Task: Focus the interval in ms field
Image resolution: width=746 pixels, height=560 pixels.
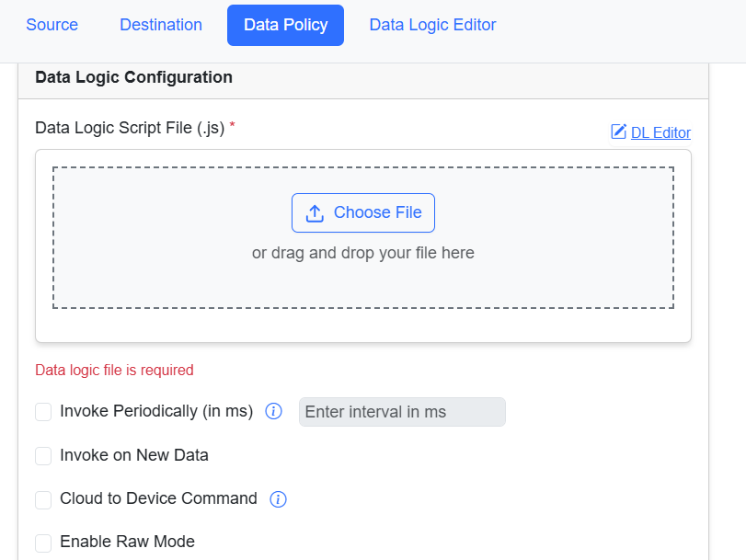Action: tap(402, 412)
